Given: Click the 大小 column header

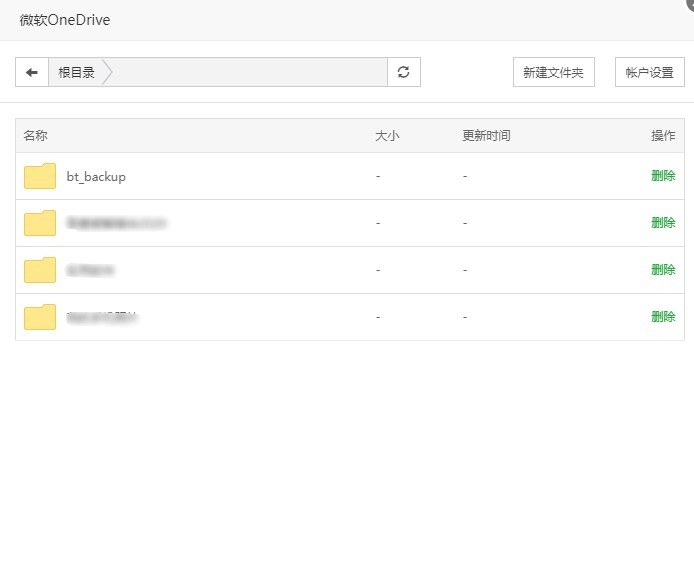Looking at the screenshot, I should coord(387,135).
